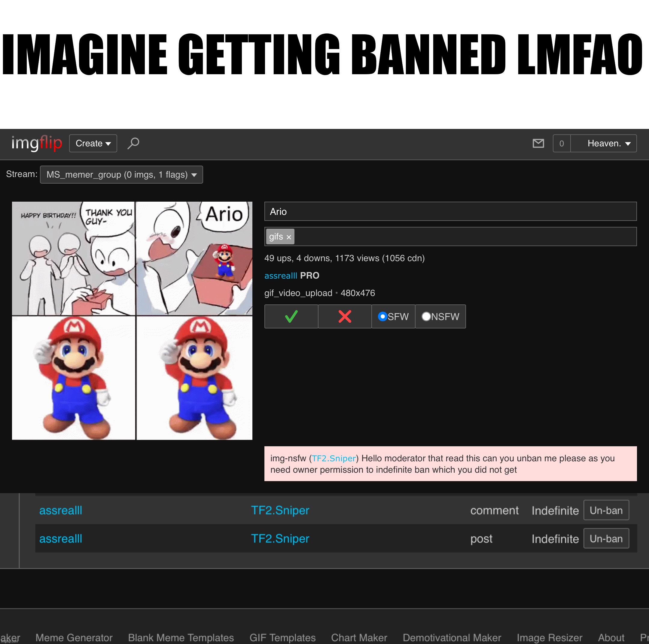Open TF2.Sniper link in comment ban row

(x=280, y=510)
